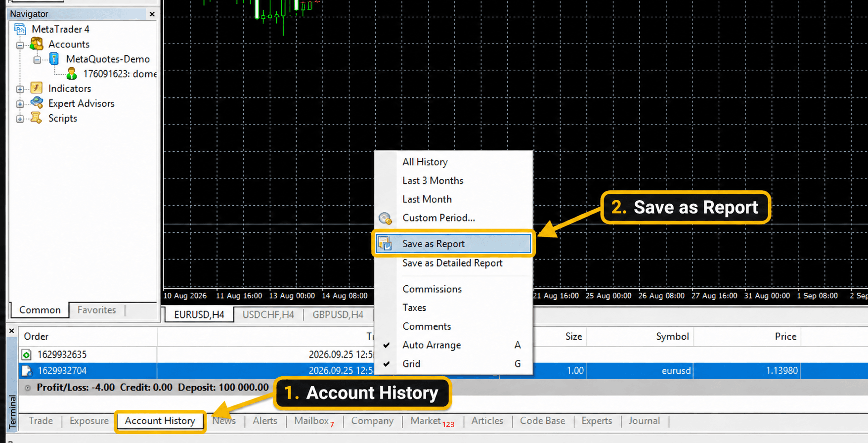The image size is (868, 443).
Task: Close the Navigator panel
Action: pos(152,14)
